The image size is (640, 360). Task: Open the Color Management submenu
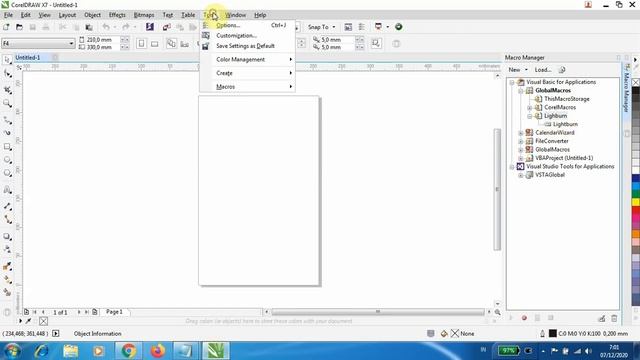247,60
